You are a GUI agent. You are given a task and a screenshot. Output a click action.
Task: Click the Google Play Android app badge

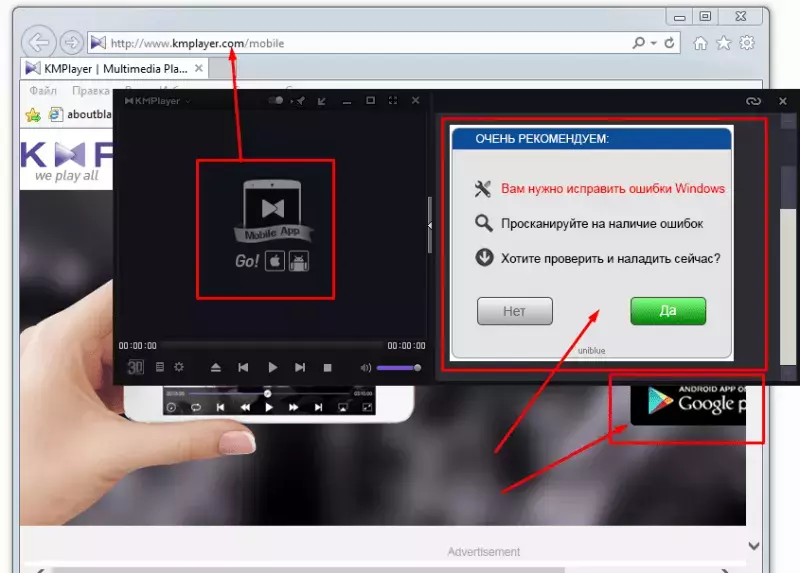click(x=688, y=403)
